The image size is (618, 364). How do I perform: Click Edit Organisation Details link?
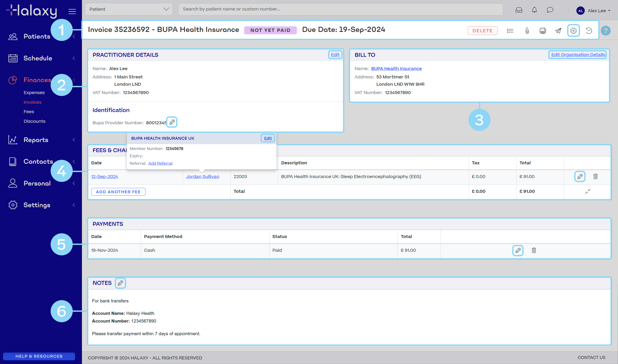click(x=578, y=54)
